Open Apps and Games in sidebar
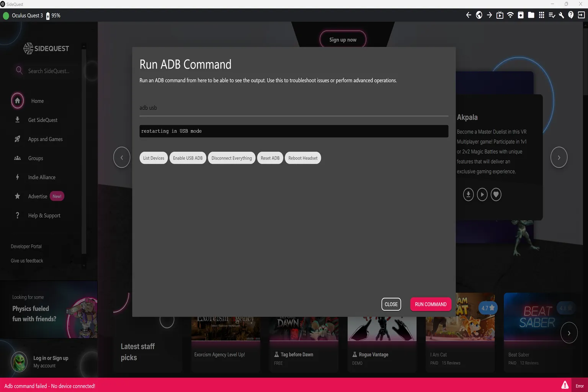This screenshot has height=392, width=588. tap(45, 139)
